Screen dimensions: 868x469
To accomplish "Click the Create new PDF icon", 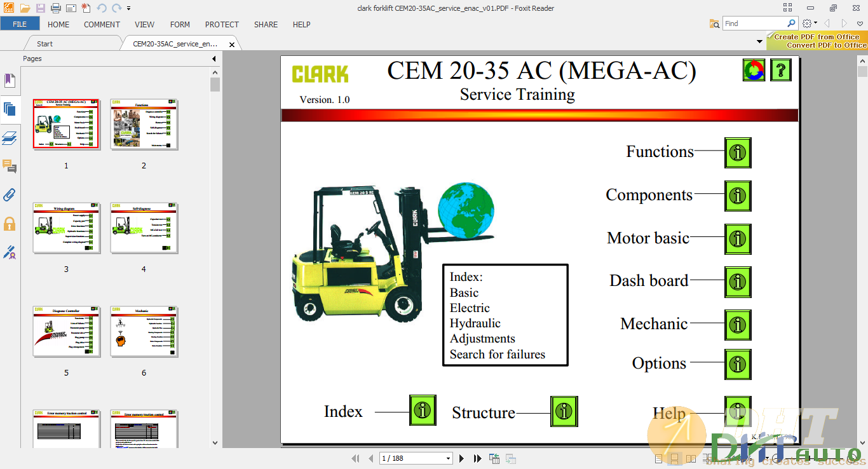I will coord(86,8).
